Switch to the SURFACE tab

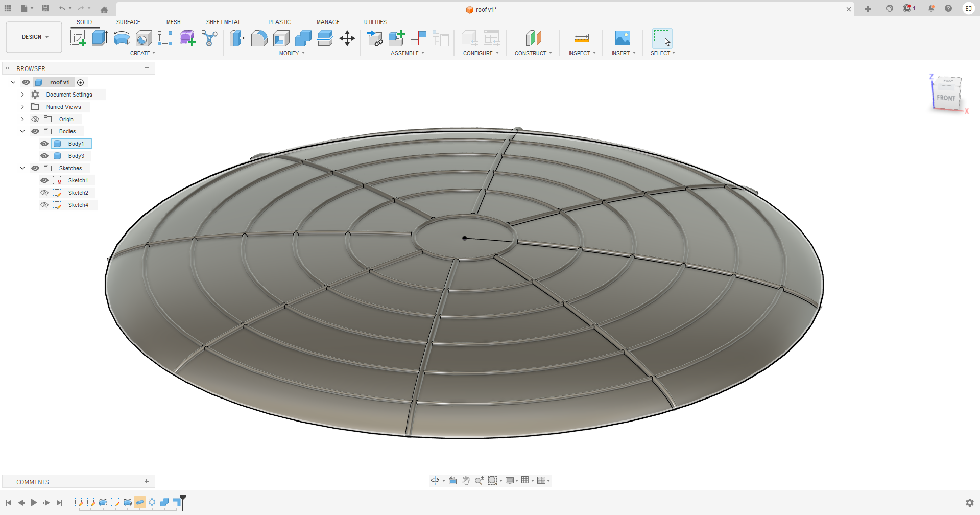[128, 22]
